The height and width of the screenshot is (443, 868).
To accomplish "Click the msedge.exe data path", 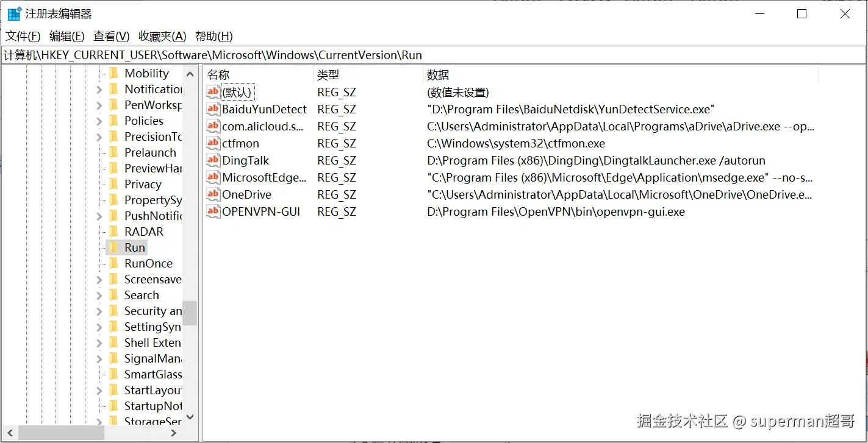I will click(x=620, y=178).
